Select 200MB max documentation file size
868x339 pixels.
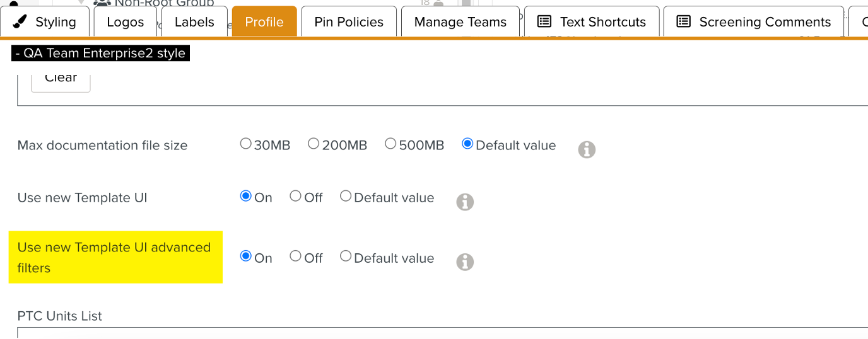coord(314,144)
